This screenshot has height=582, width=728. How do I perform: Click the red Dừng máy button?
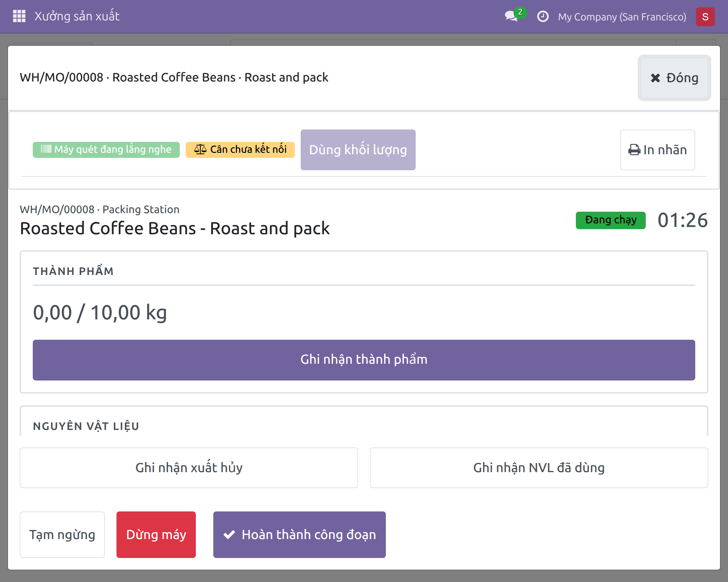pyautogui.click(x=156, y=535)
